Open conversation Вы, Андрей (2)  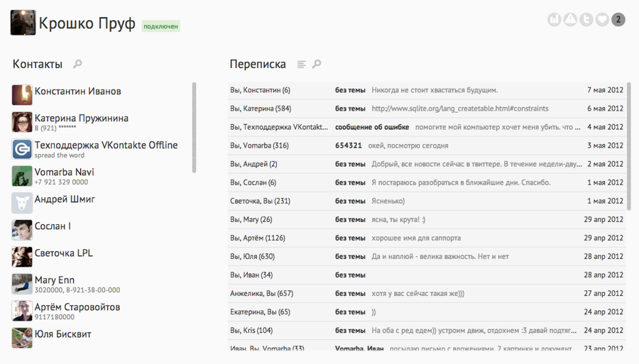[x=427, y=164]
